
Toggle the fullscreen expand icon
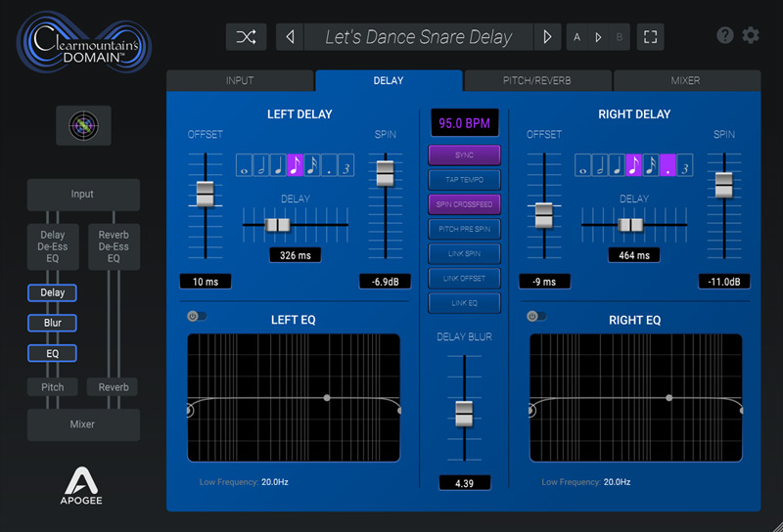[650, 37]
